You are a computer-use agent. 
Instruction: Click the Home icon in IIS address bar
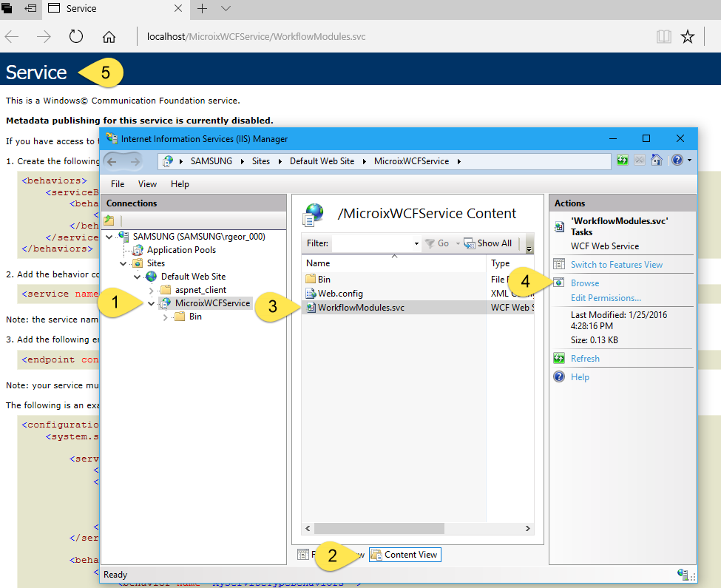tap(656, 160)
